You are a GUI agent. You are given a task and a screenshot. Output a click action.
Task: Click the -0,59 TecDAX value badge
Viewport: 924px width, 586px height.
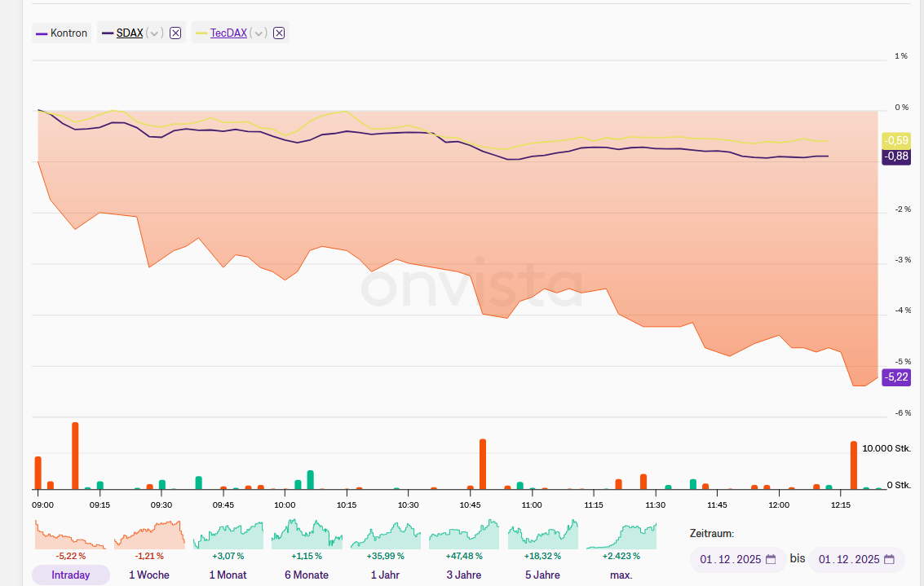coord(896,141)
